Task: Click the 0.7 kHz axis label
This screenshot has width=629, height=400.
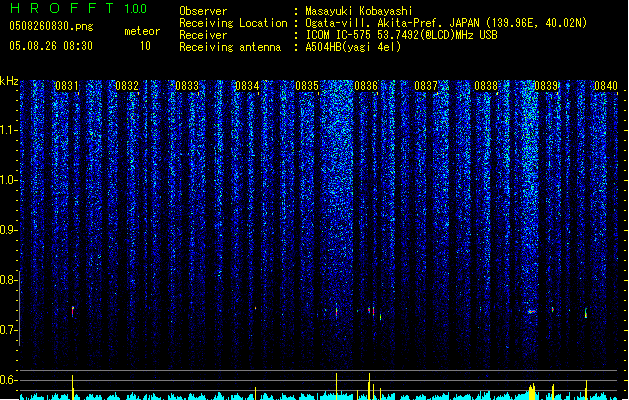Action: [x=8, y=330]
